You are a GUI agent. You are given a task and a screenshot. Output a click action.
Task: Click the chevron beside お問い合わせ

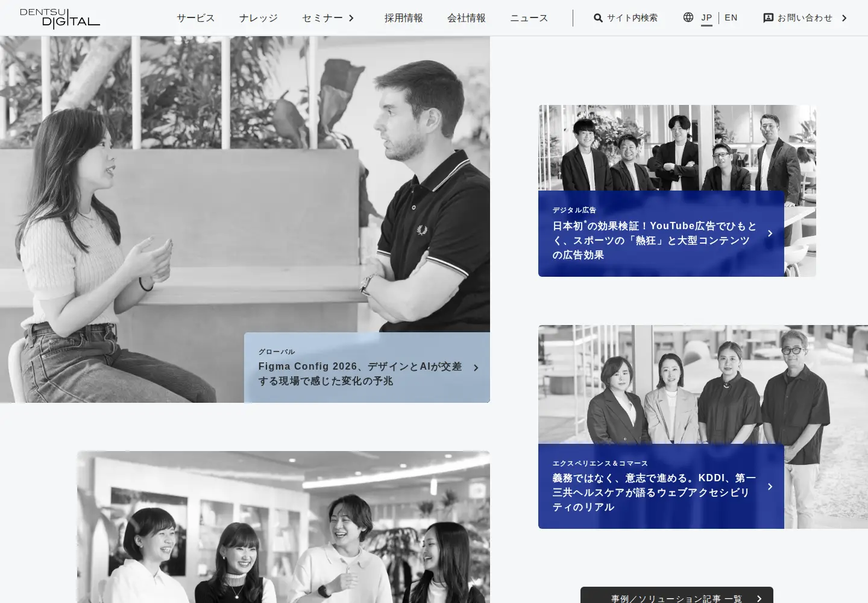pos(844,18)
